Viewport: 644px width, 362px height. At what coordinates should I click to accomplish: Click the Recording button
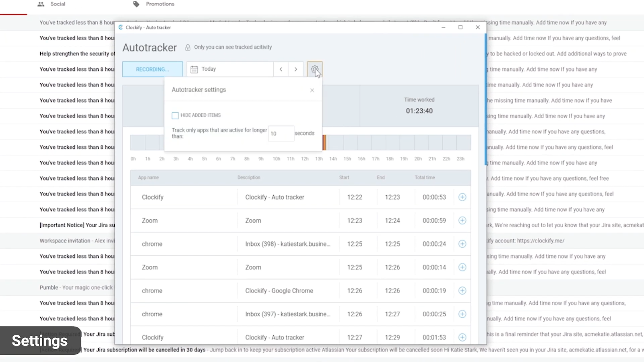point(153,69)
